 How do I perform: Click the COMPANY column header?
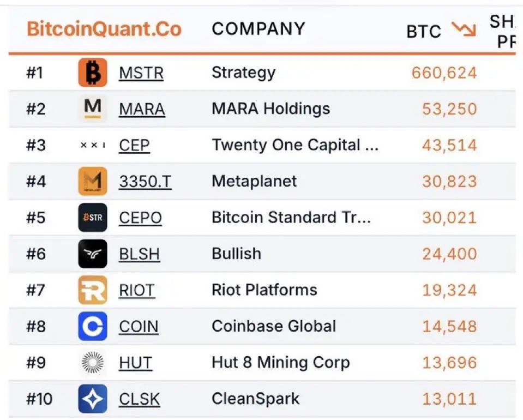[259, 29]
